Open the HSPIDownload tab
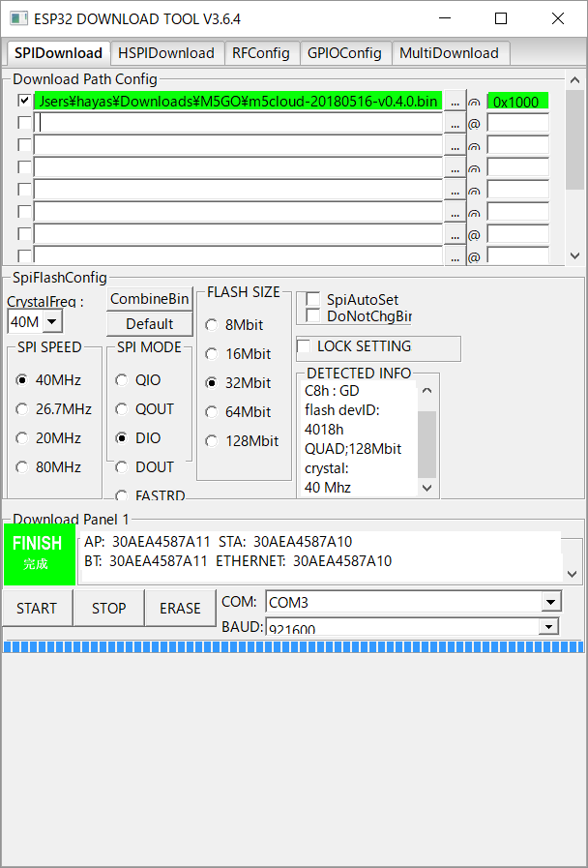 166,53
